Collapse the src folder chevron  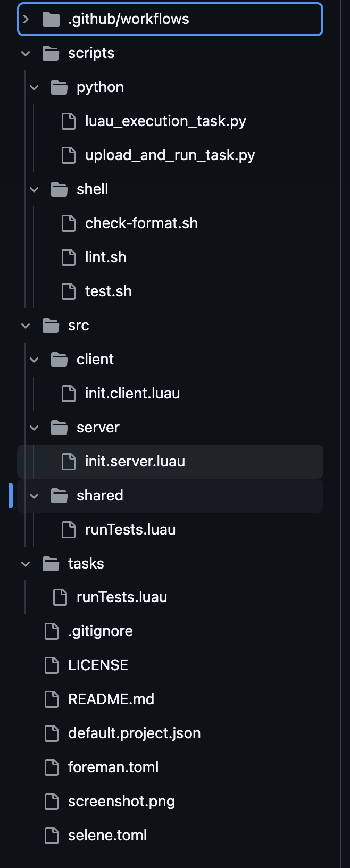point(26,325)
